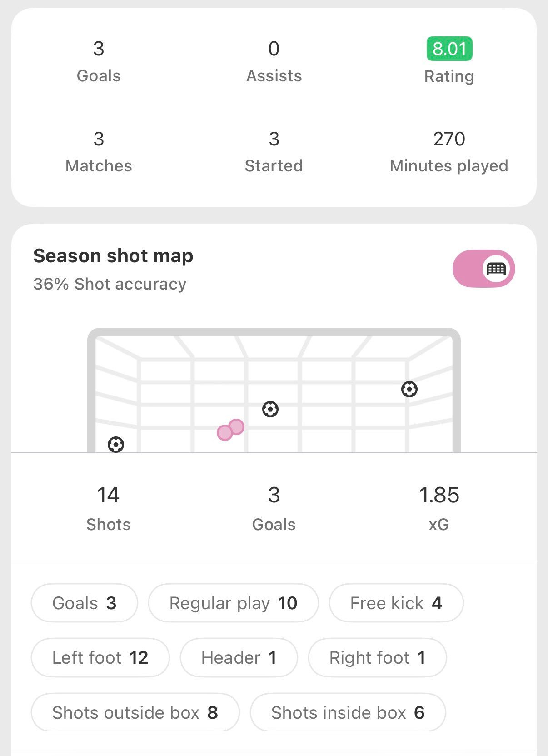Select the Left foot 12 filter
Viewport: 548px width, 756px height.
pyautogui.click(x=100, y=658)
